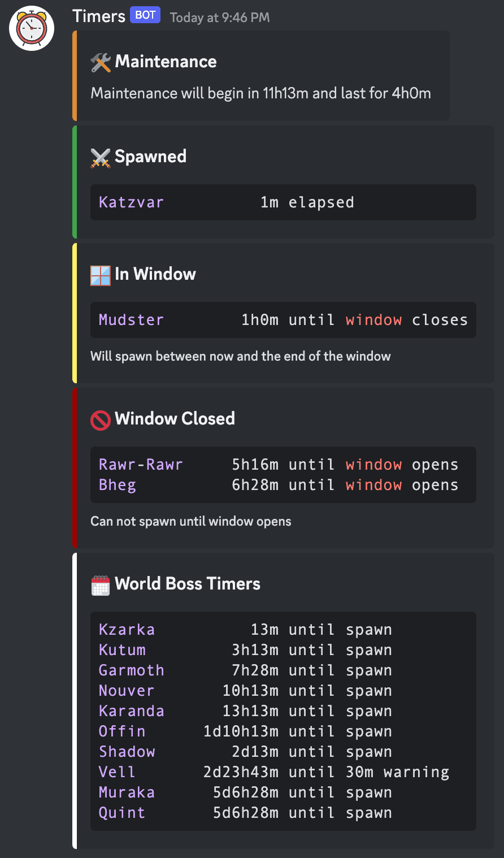Image resolution: width=504 pixels, height=858 pixels.
Task: Select the Katzvar boss name
Action: [131, 202]
